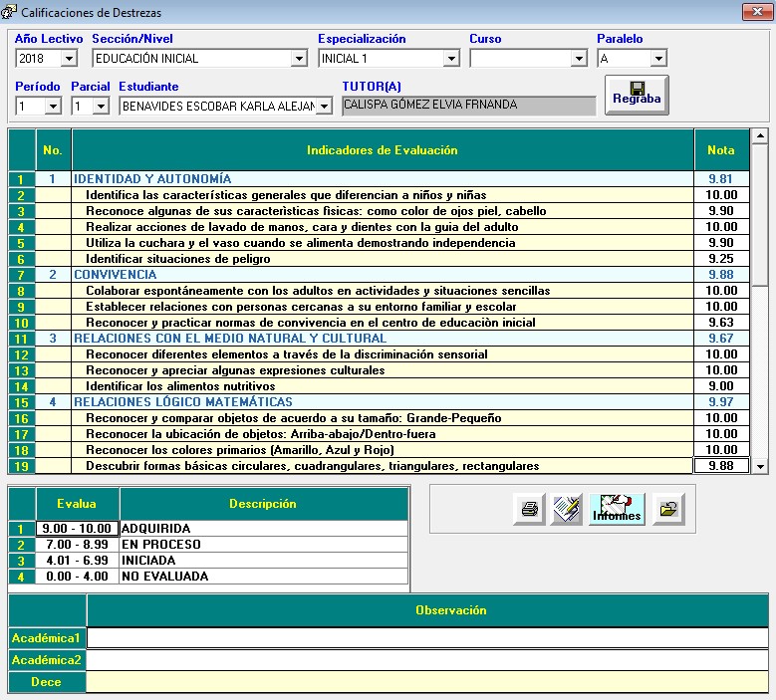Open the Período dropdown
Image resolution: width=776 pixels, height=700 pixels.
click(x=53, y=106)
